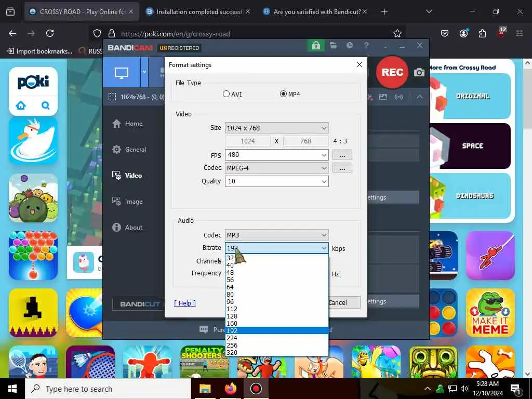This screenshot has width=532, height=399.
Task: Click the Bandicam recording icon in the taskbar
Action: [x=256, y=389]
